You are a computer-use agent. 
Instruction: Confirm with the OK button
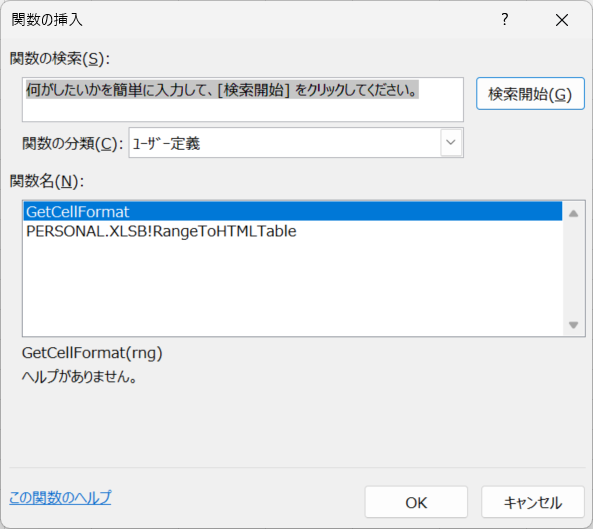(x=416, y=502)
